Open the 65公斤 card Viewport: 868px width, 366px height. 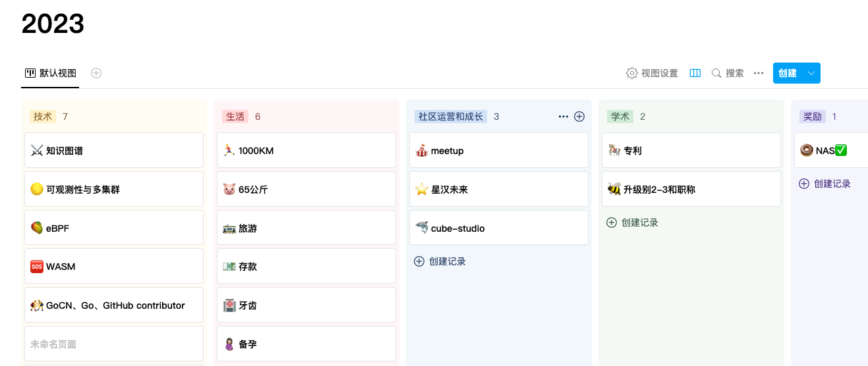306,189
